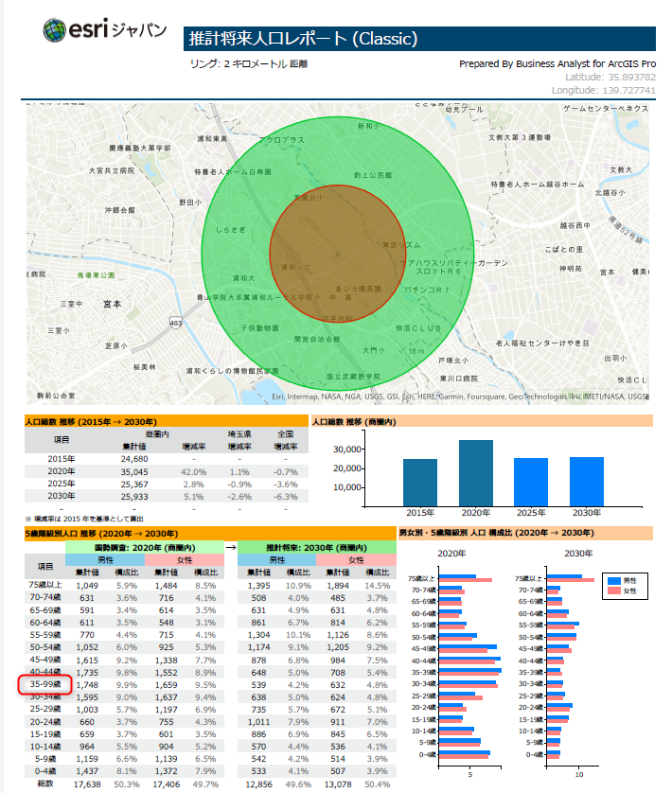Click the center point marker of the rings
This screenshot has height=793, width=672.
338,254
